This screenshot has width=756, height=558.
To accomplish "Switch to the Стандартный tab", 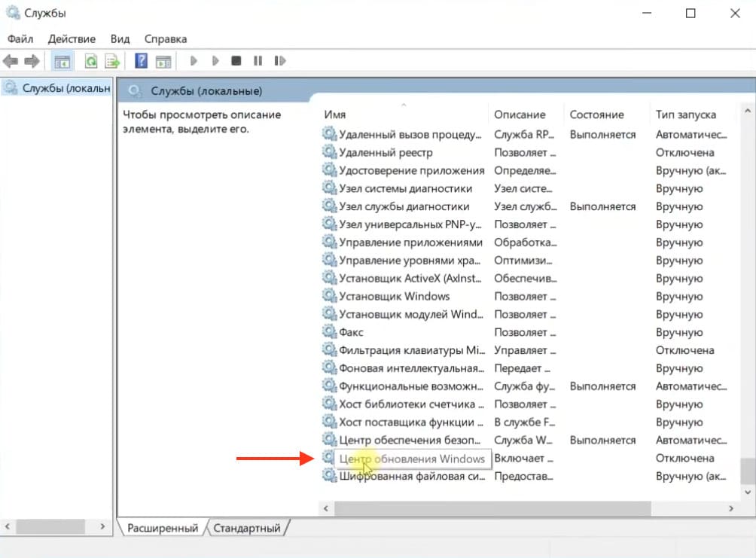I will pos(247,528).
